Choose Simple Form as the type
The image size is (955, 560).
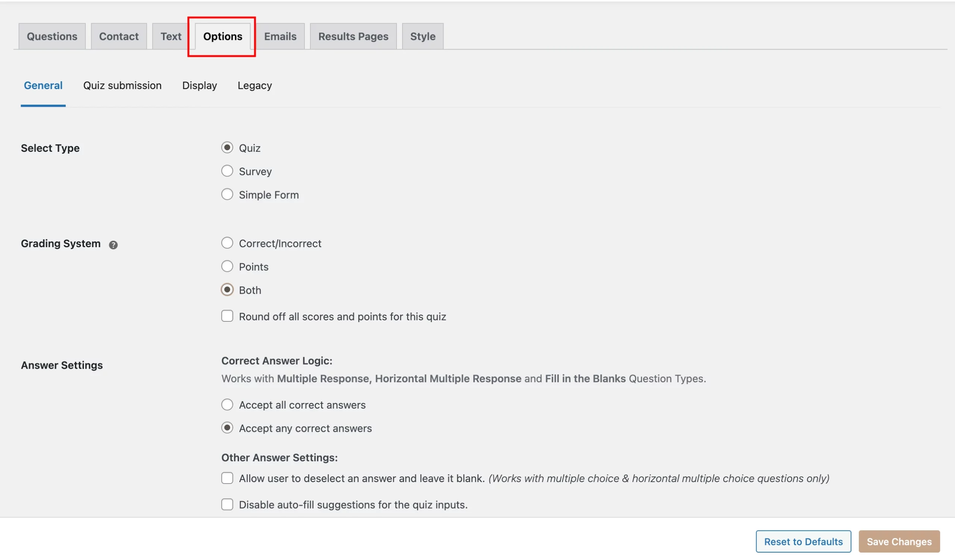pyautogui.click(x=227, y=194)
